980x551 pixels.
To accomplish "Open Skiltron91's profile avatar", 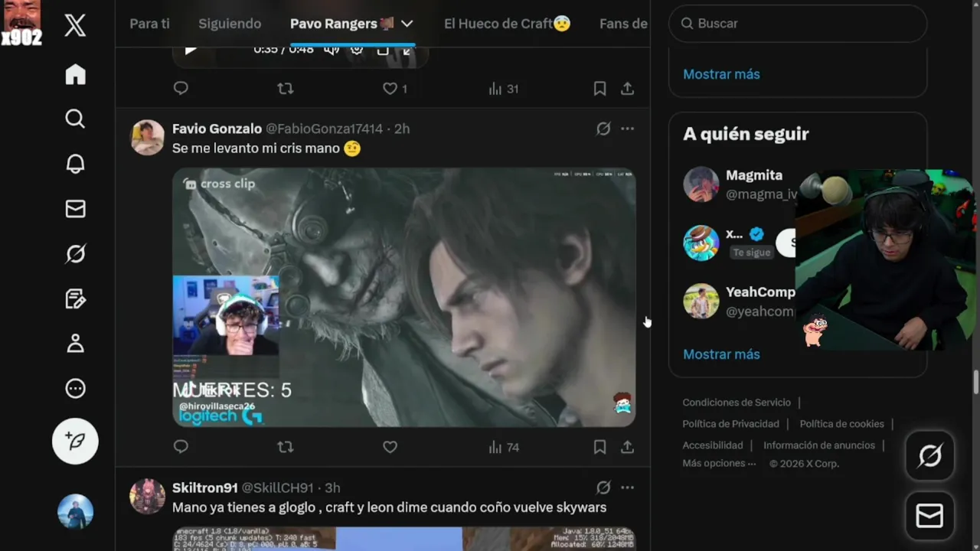I will click(x=147, y=497).
